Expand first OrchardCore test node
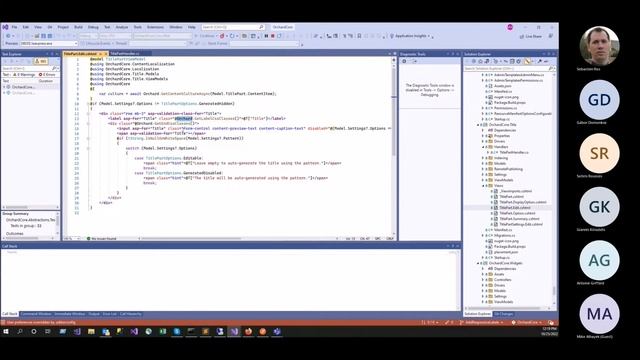The image size is (640, 360). pos(4,87)
